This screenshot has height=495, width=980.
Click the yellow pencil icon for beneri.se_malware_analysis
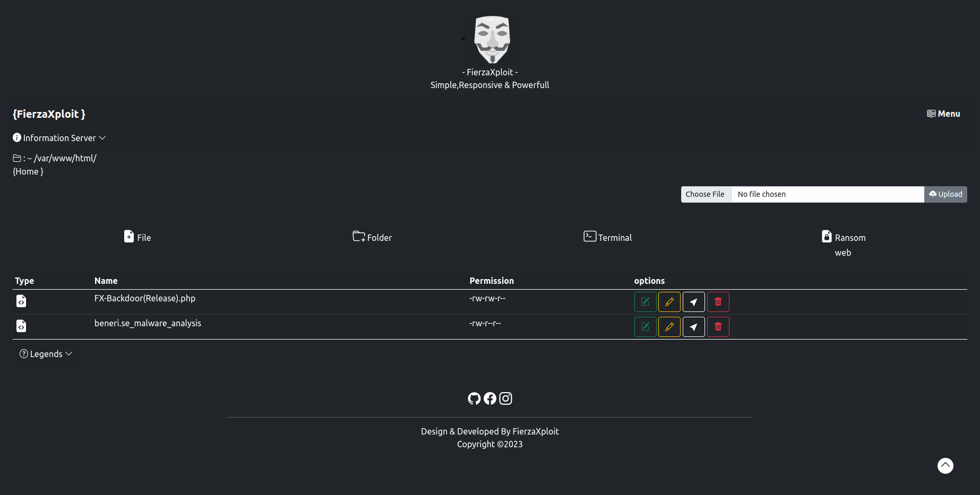click(669, 327)
